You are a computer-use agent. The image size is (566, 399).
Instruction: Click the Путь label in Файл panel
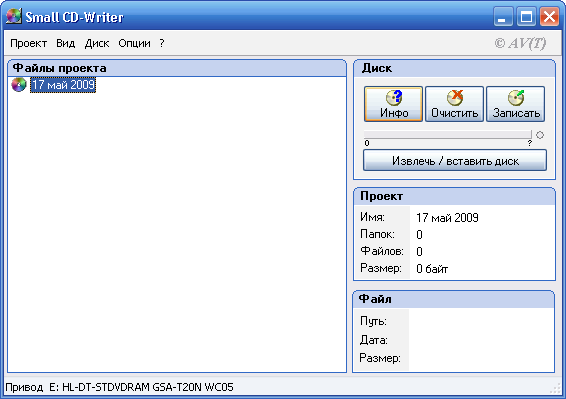(x=373, y=321)
